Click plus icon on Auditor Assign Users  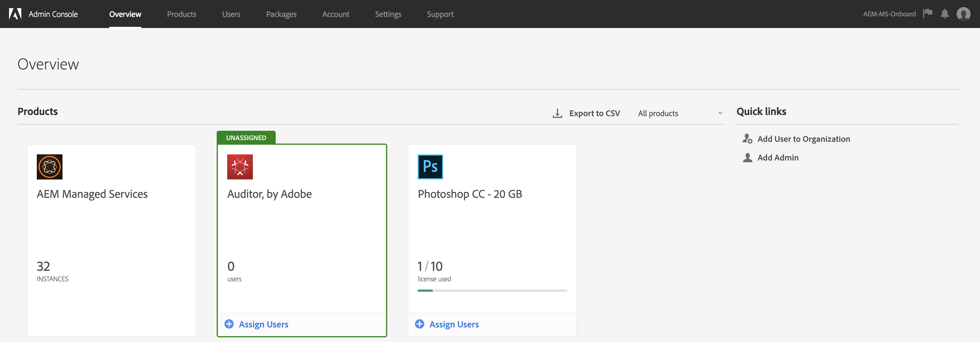[229, 324]
